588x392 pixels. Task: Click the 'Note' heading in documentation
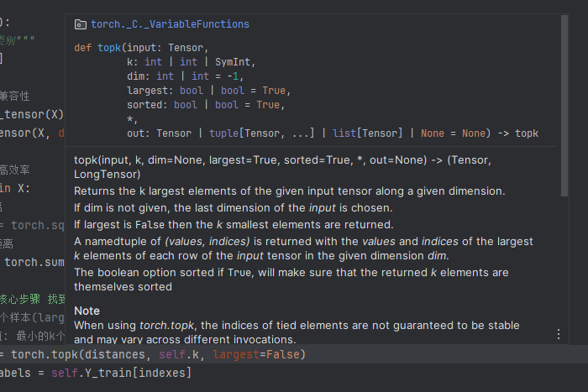pyautogui.click(x=87, y=311)
